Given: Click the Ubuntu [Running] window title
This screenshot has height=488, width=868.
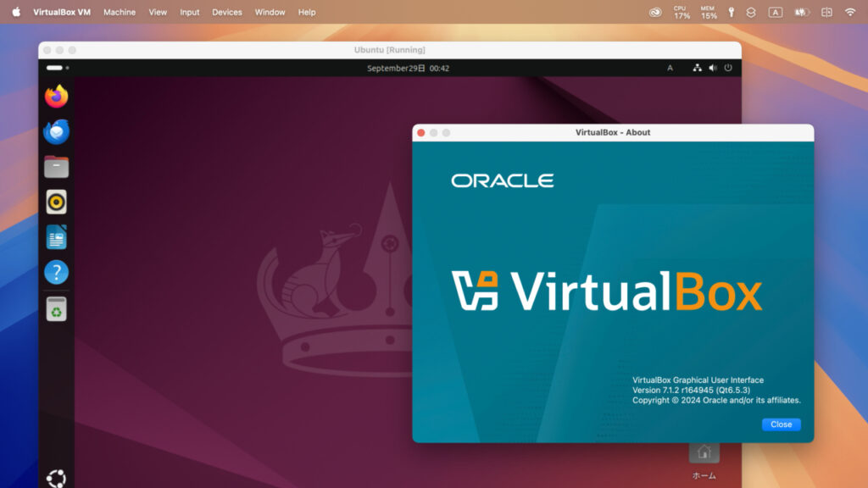Looking at the screenshot, I should pyautogui.click(x=390, y=50).
